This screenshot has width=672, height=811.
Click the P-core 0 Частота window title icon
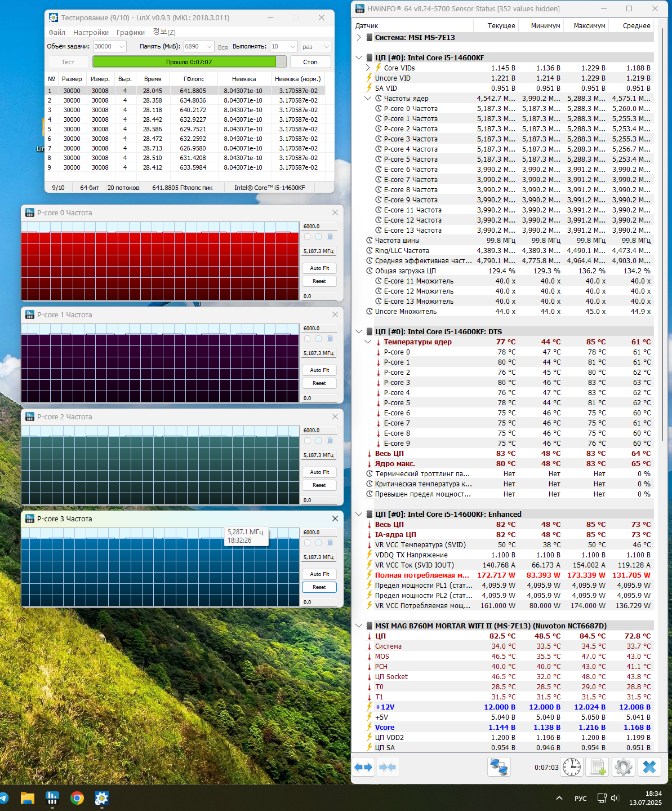pos(29,213)
